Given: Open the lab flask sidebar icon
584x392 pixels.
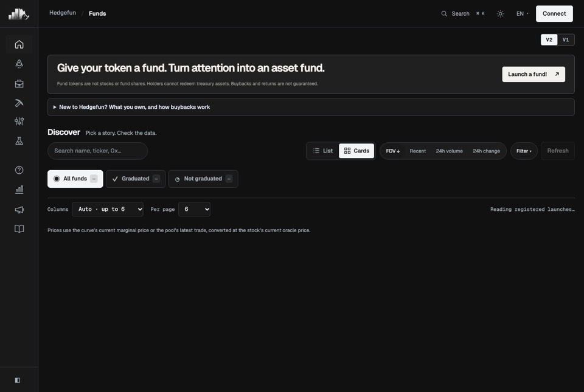Looking at the screenshot, I should tap(19, 141).
